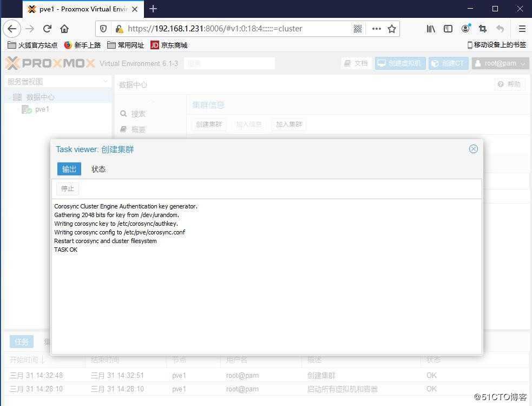Viewport: 532px width, 406px height.
Task: Click 创建集群 task description cell
Action: (321, 376)
